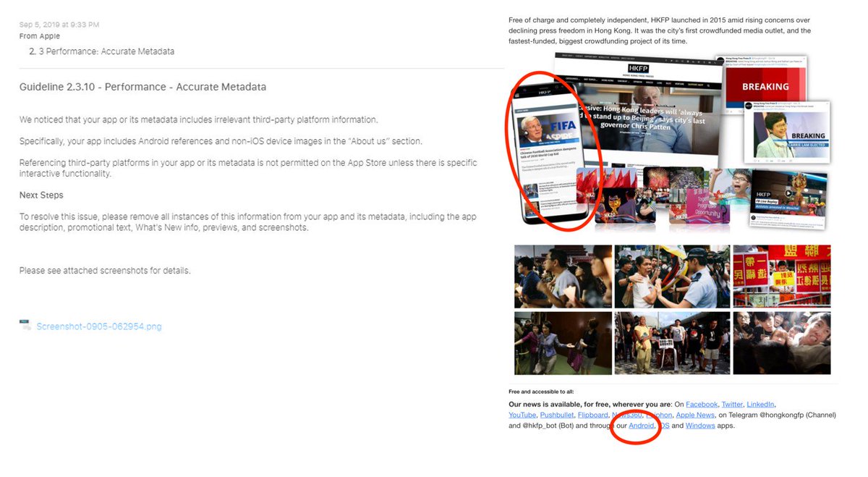Click the Android app link
The height and width of the screenshot is (477, 868).
pos(642,426)
